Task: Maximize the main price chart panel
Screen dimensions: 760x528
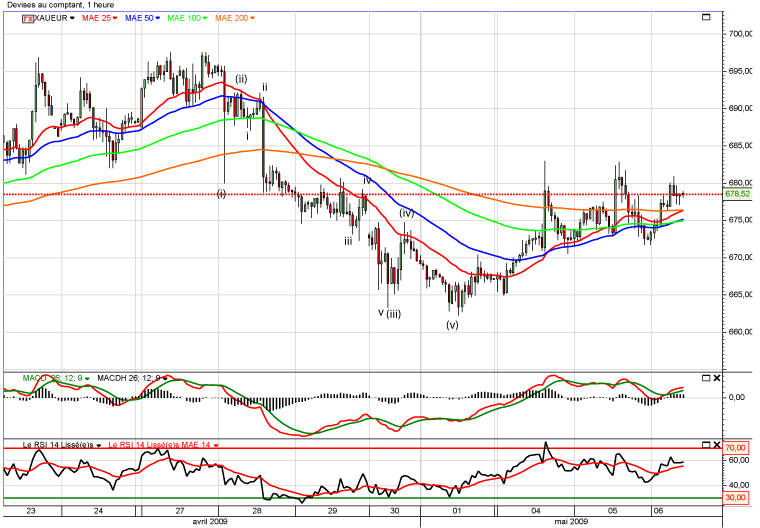Action: 707,18
